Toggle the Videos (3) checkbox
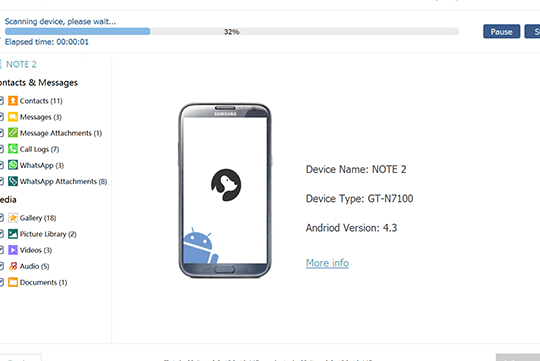Image resolution: width=540 pixels, height=361 pixels. (x=1, y=250)
